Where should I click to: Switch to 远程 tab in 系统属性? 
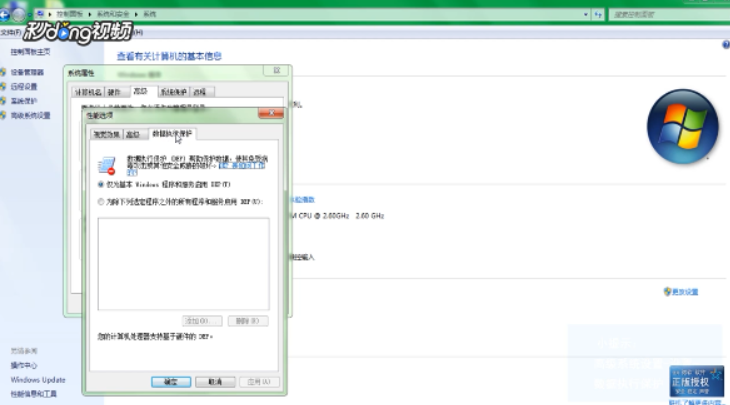[200, 92]
